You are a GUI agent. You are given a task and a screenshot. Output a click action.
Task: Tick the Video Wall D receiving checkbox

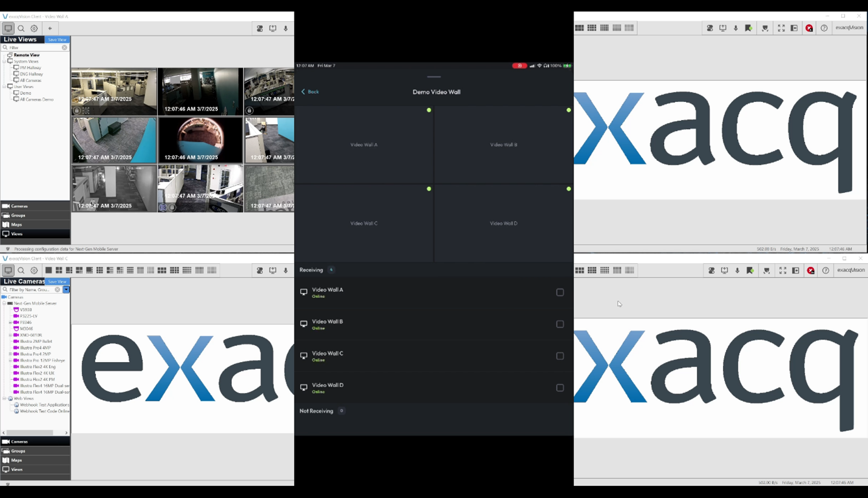click(x=560, y=388)
